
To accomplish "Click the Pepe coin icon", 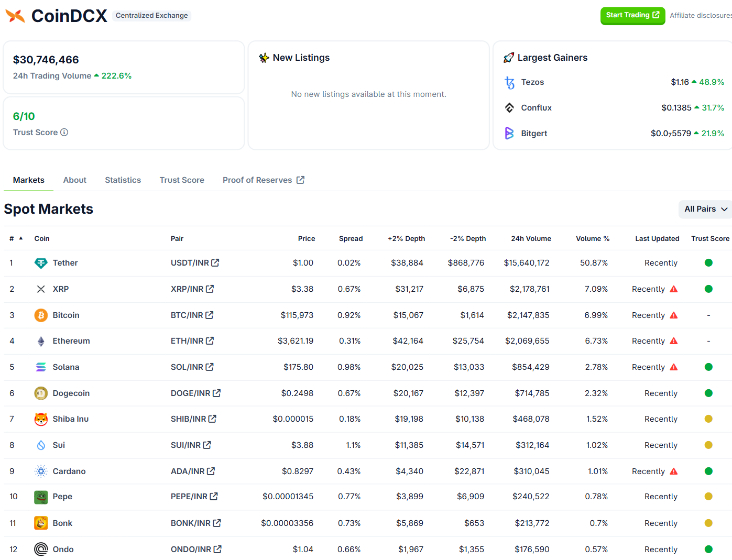I will 41,497.
